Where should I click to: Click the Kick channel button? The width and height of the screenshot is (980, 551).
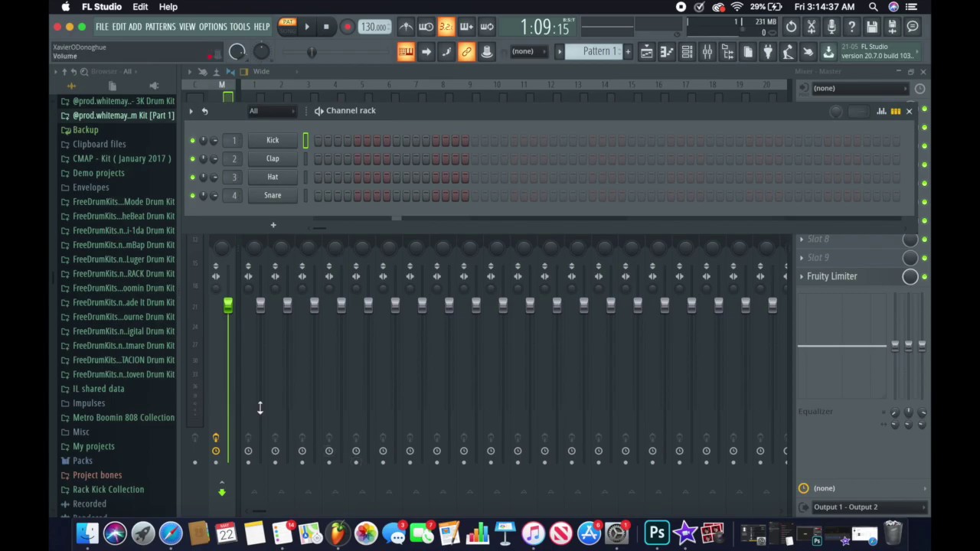click(273, 140)
